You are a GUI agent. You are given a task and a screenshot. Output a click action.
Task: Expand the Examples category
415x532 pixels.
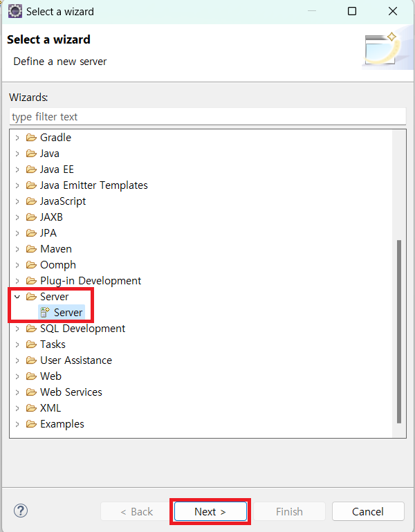[x=17, y=424]
